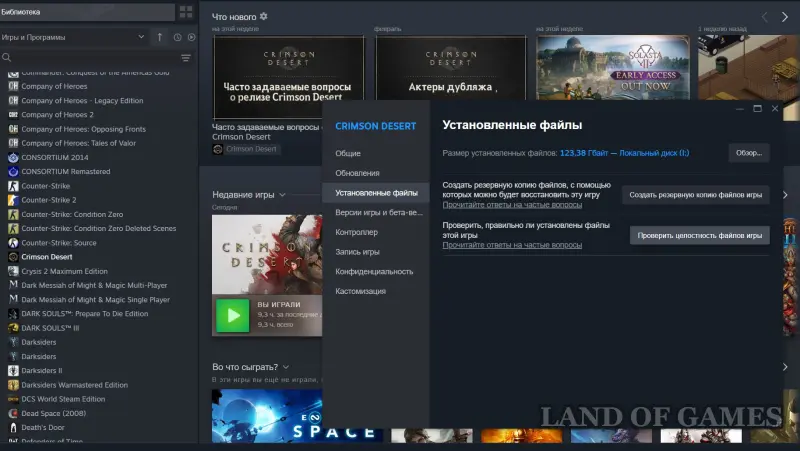
Task: Switch library to grid view icon
Action: coord(185,12)
